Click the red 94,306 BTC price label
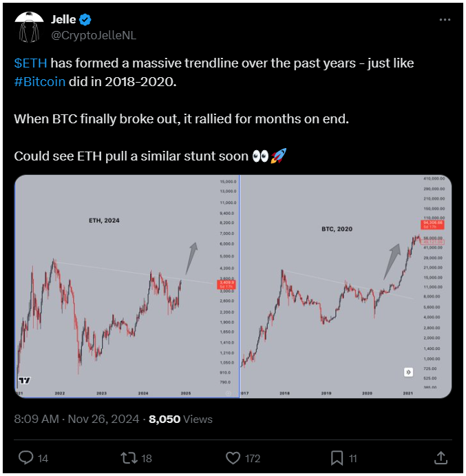 433,225
